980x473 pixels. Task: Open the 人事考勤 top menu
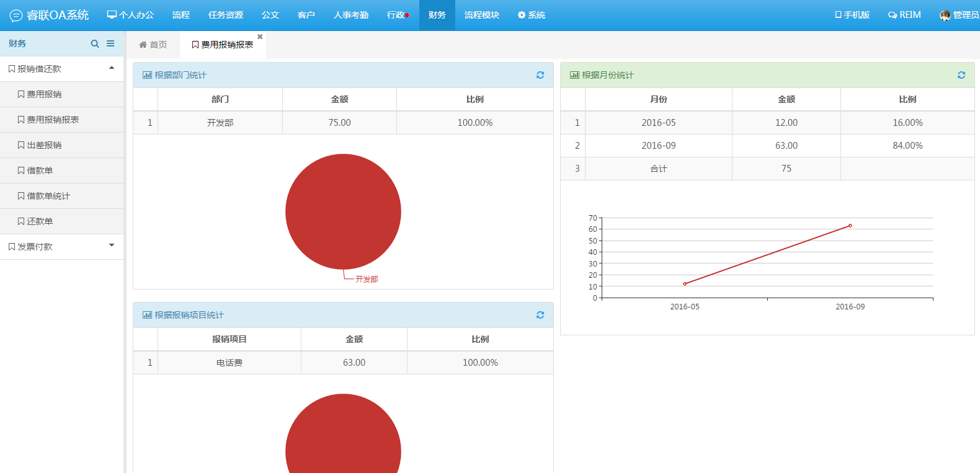point(351,15)
